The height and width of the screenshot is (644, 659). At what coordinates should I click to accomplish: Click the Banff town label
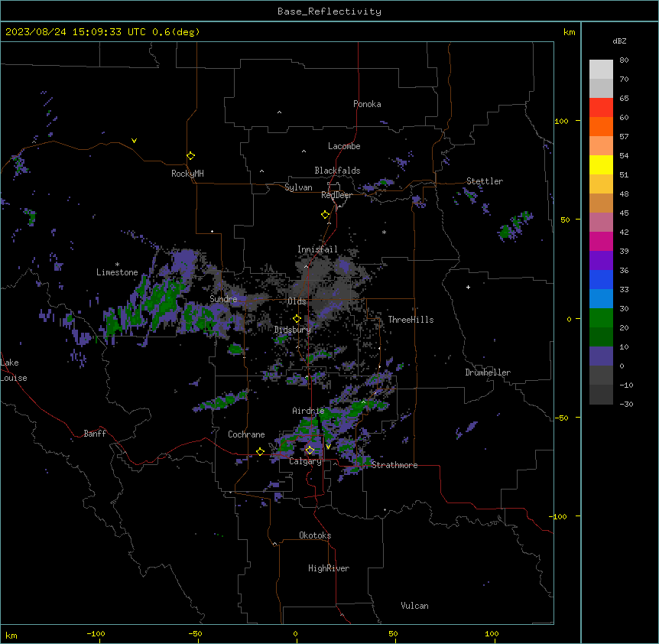(x=95, y=434)
